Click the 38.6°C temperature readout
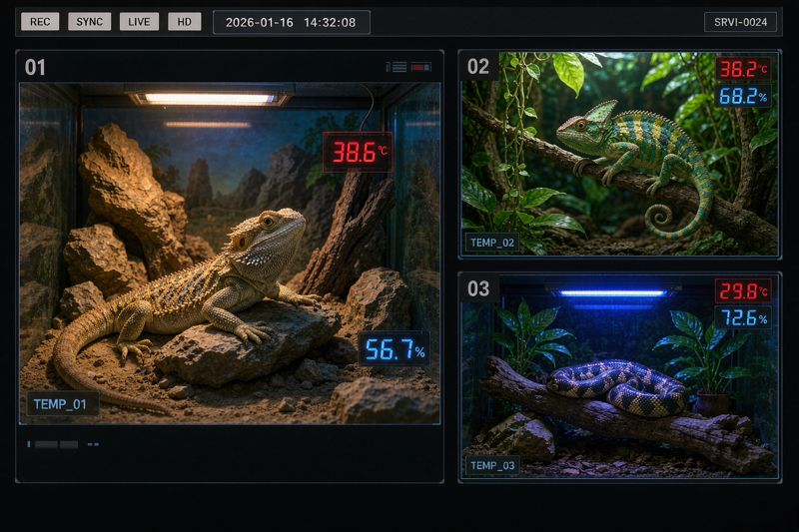 [x=359, y=152]
